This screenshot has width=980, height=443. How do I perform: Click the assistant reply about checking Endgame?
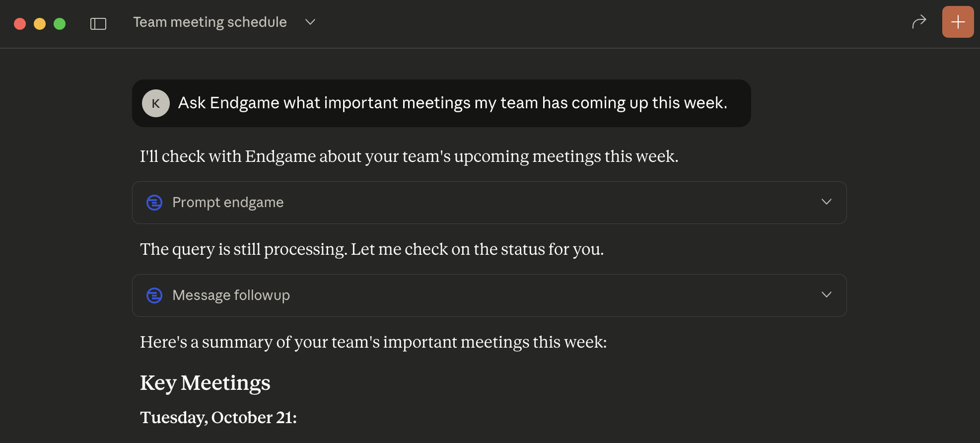point(410,156)
